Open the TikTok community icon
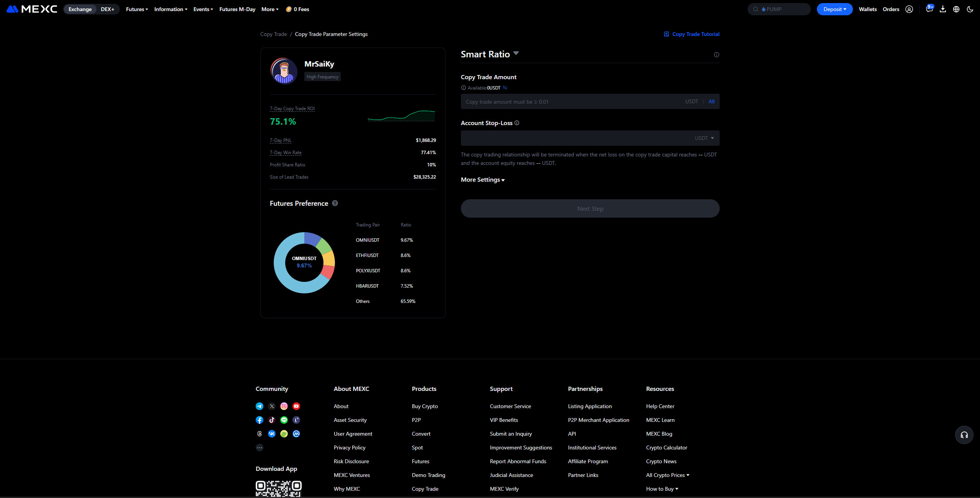Screen dimensions: 980x498 coord(272,420)
